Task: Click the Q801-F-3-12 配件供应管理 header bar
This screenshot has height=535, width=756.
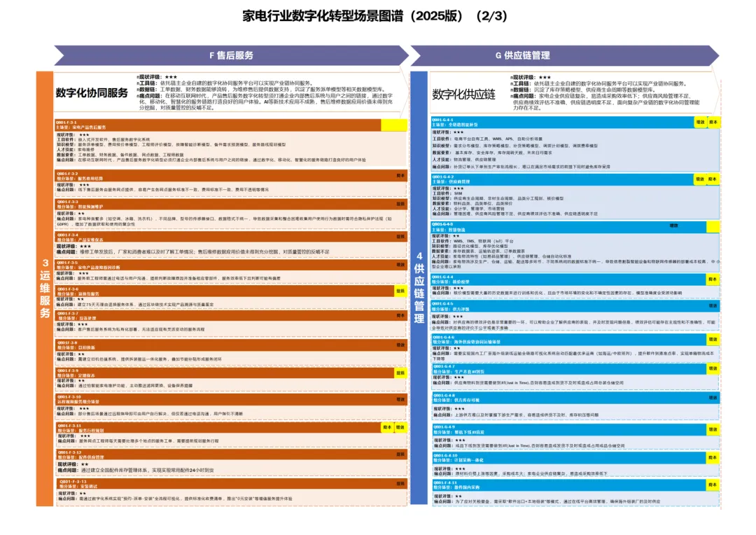Action: (231, 455)
